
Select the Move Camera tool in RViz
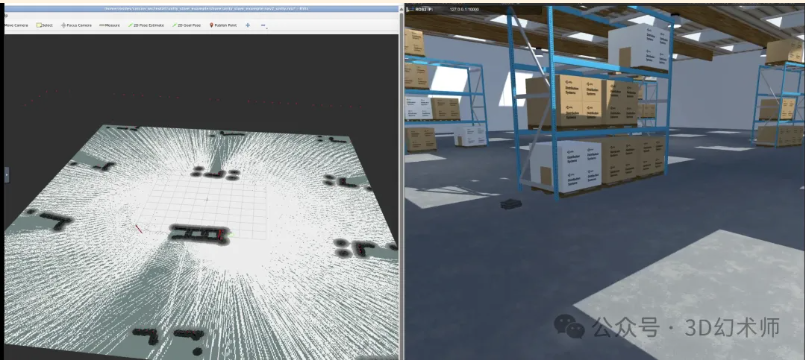tap(16, 25)
